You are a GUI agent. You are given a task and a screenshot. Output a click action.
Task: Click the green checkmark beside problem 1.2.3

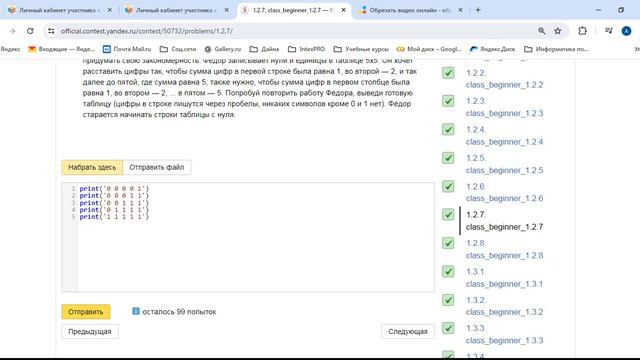[x=448, y=101]
